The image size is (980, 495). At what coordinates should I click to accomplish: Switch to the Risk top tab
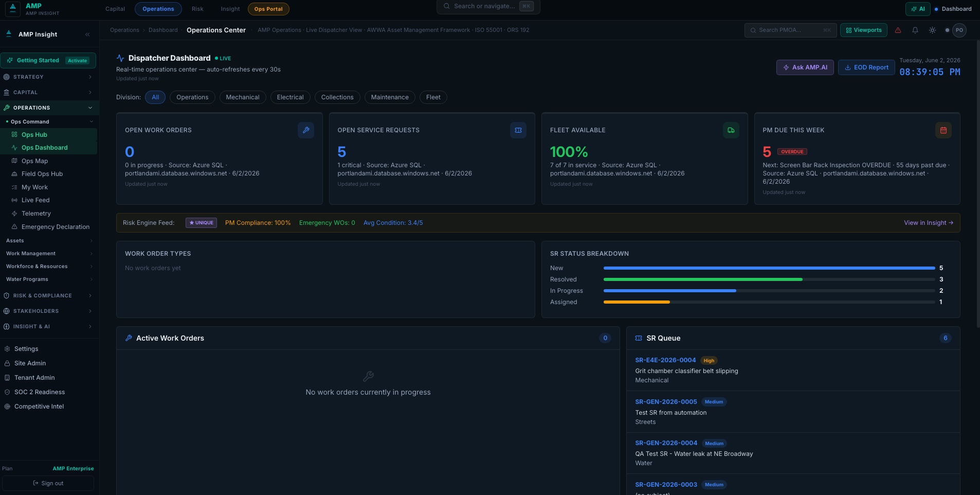point(197,9)
